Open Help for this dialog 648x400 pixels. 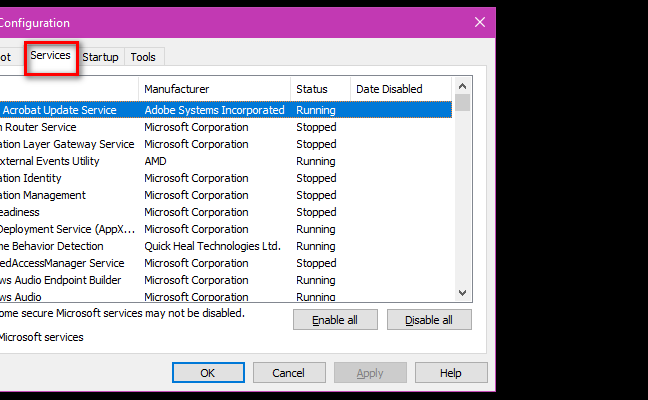tap(451, 373)
